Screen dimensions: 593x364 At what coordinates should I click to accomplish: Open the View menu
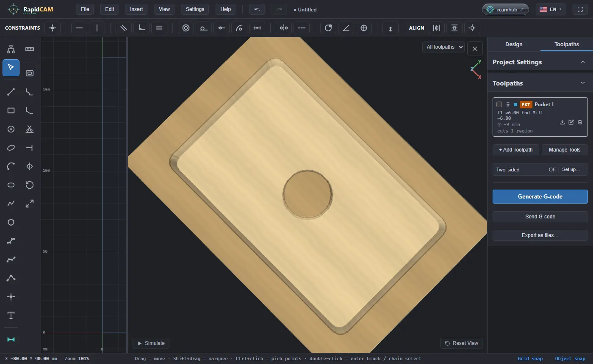coord(164,9)
